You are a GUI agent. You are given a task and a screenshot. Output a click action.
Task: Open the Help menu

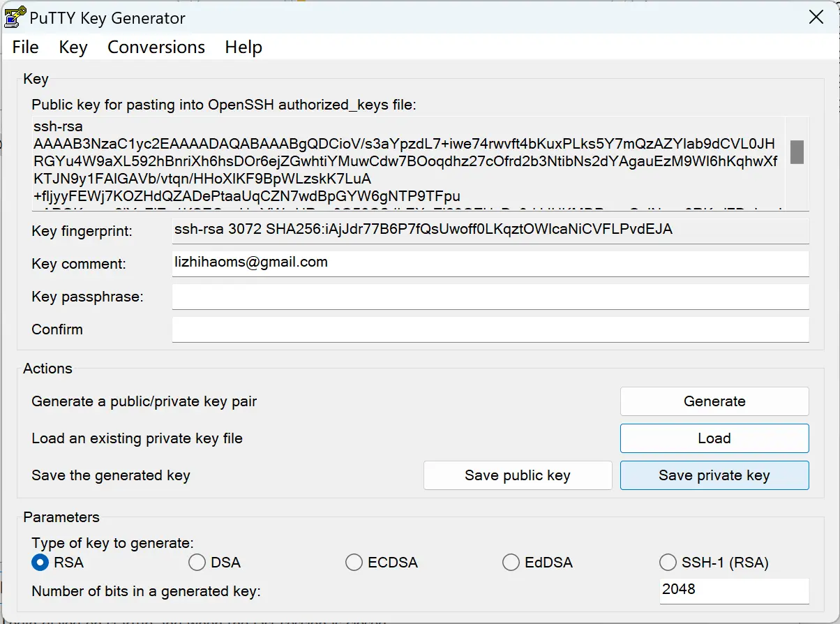[x=243, y=47]
